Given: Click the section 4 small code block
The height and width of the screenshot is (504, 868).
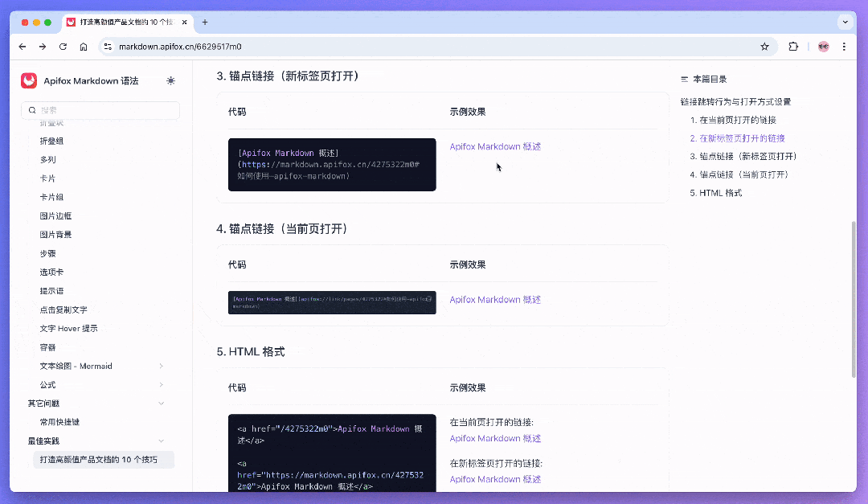Looking at the screenshot, I should 332,302.
